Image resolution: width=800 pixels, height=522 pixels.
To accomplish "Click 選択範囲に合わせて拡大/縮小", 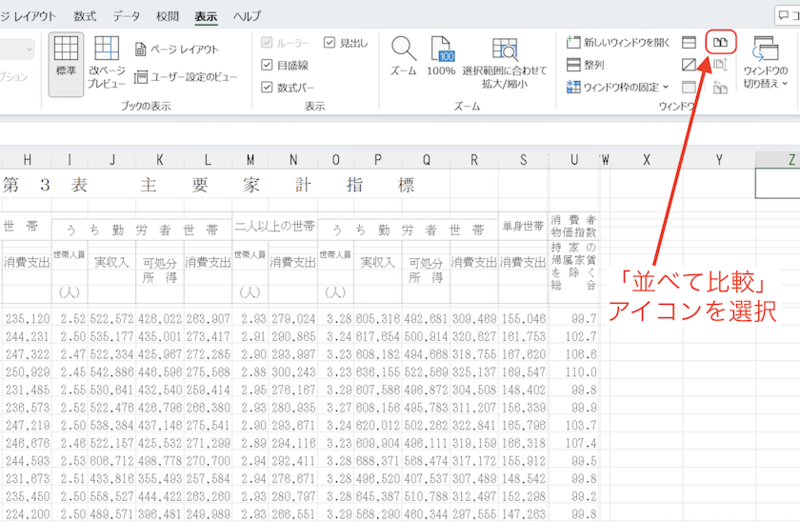I will [504, 63].
